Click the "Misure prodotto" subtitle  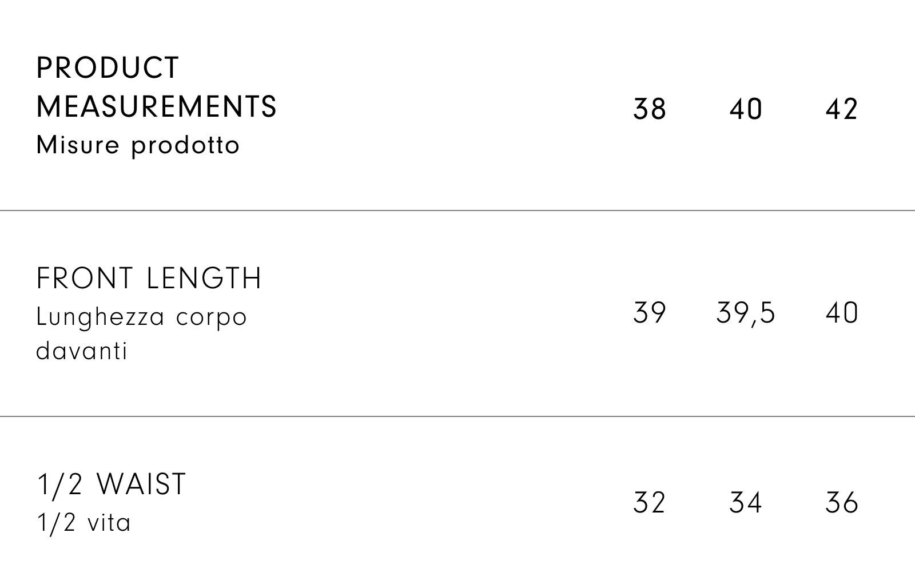(138, 145)
